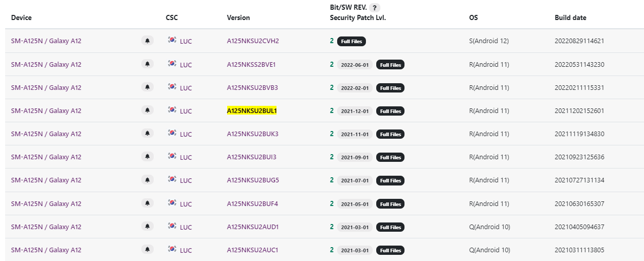644x261 pixels.
Task: Click bell icon for A125NKSU2AUC1 row
Action: [148, 250]
